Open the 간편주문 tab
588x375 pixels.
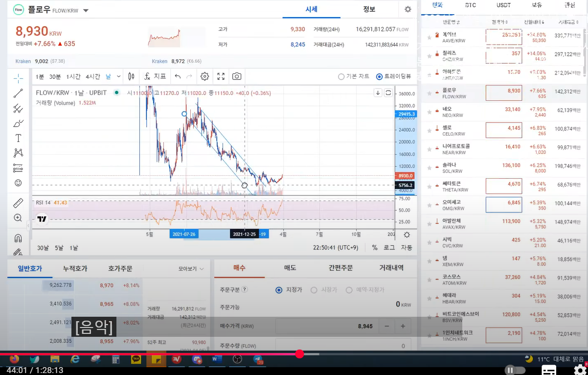pos(340,268)
